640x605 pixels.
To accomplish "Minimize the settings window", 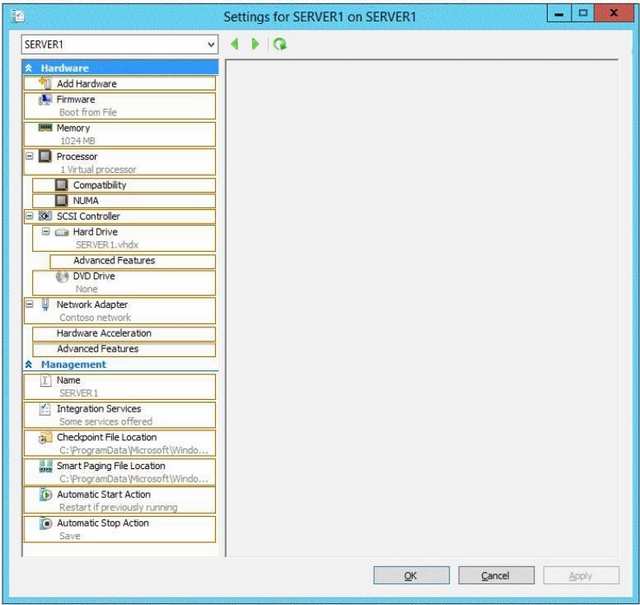I will [x=559, y=14].
